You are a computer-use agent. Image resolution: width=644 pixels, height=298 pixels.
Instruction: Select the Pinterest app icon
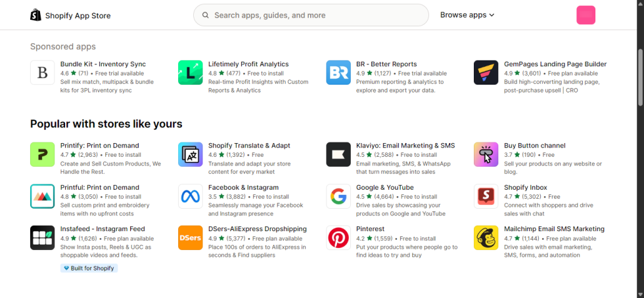tap(338, 238)
